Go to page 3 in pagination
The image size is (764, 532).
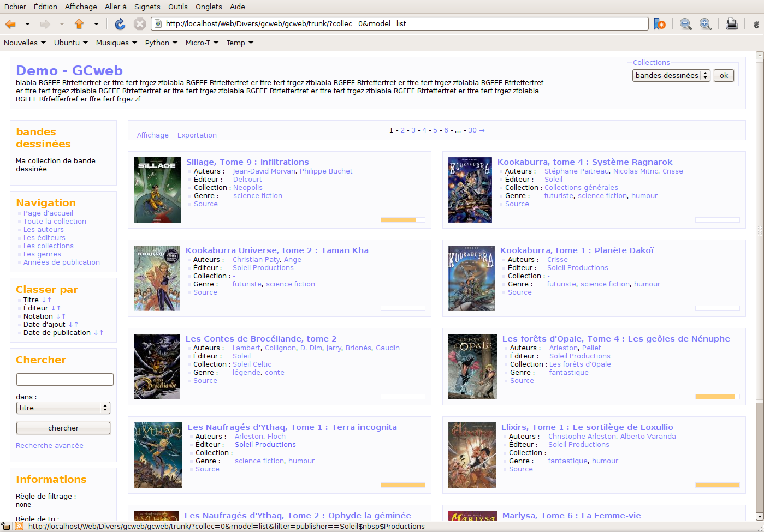click(413, 130)
